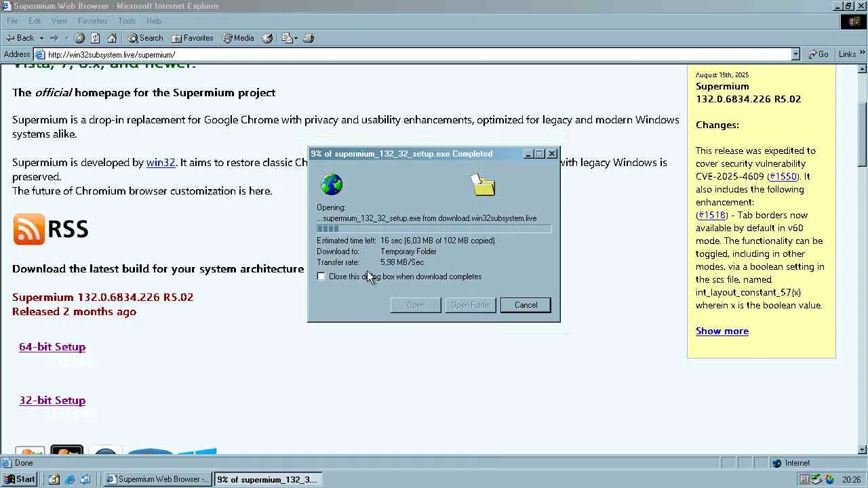Image resolution: width=868 pixels, height=488 pixels.
Task: Click the Show more link
Action: (722, 331)
